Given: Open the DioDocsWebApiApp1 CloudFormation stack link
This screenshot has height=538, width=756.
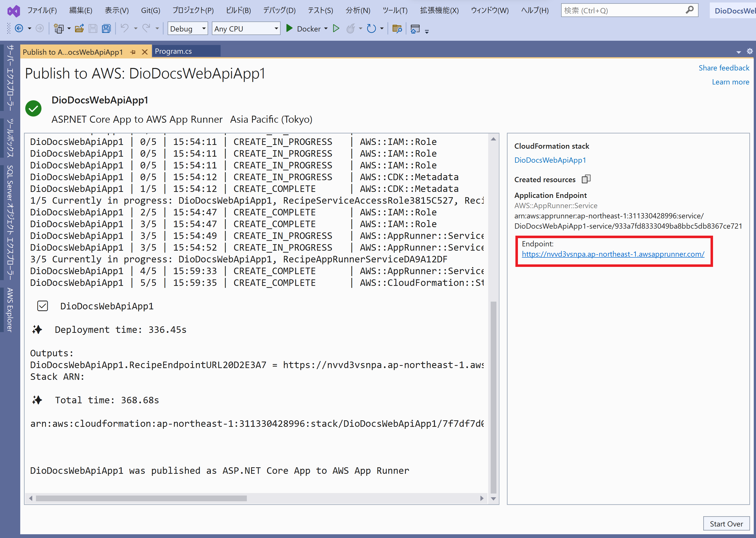Looking at the screenshot, I should (550, 160).
